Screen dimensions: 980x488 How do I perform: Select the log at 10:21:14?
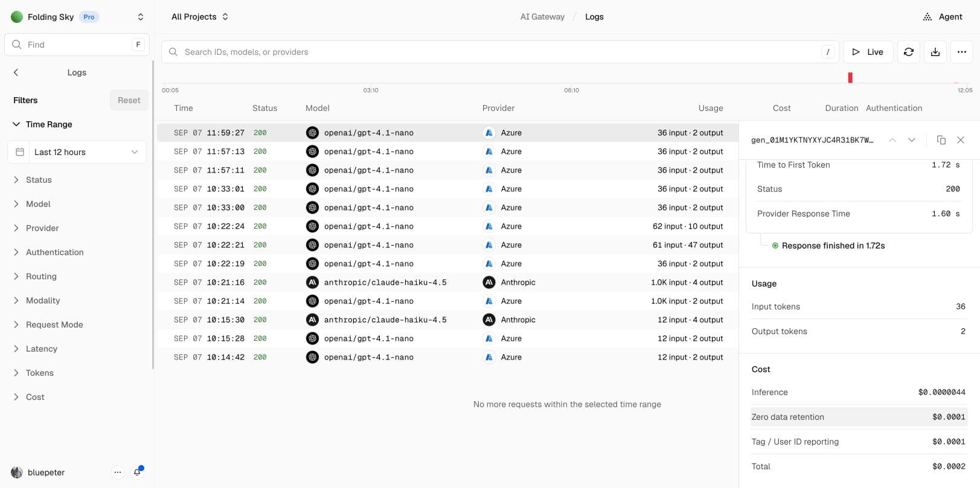point(447,301)
